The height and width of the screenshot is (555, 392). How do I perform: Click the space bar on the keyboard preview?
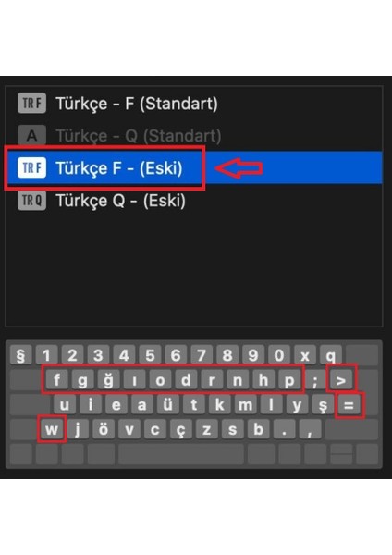(181, 454)
